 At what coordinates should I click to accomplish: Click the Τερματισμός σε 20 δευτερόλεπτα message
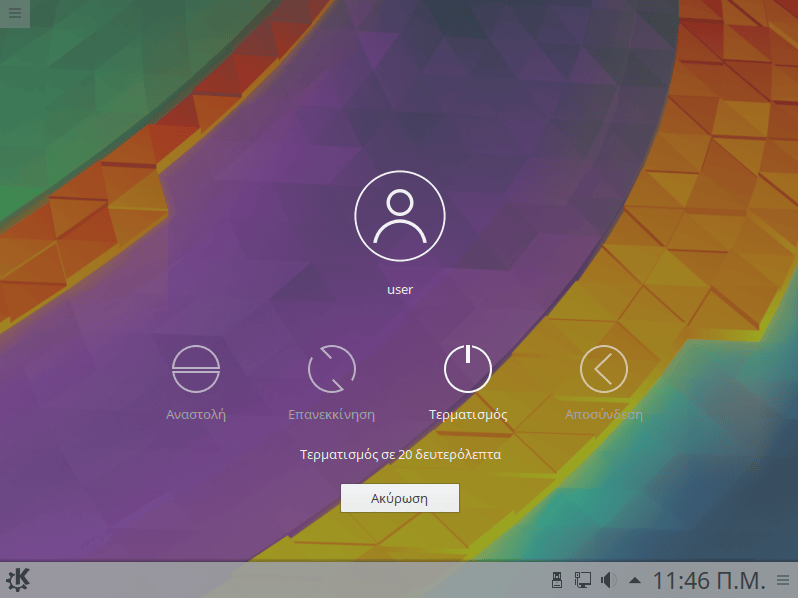pos(400,454)
